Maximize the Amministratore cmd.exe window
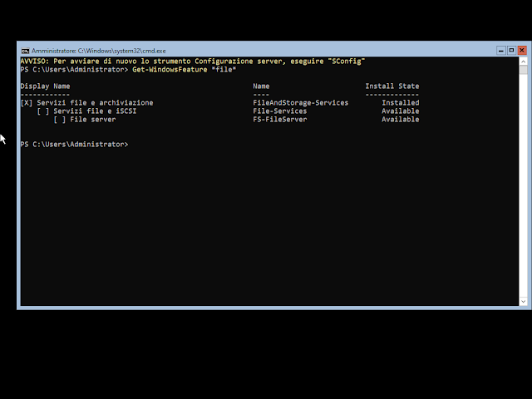The width and height of the screenshot is (532, 399). coord(511,51)
